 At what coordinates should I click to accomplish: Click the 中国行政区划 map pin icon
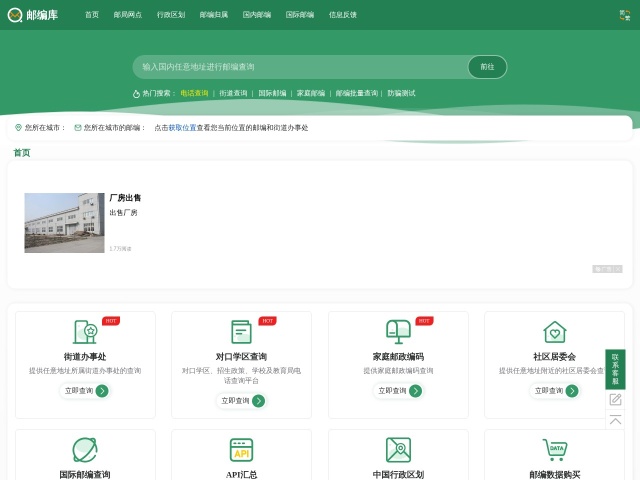[398, 450]
